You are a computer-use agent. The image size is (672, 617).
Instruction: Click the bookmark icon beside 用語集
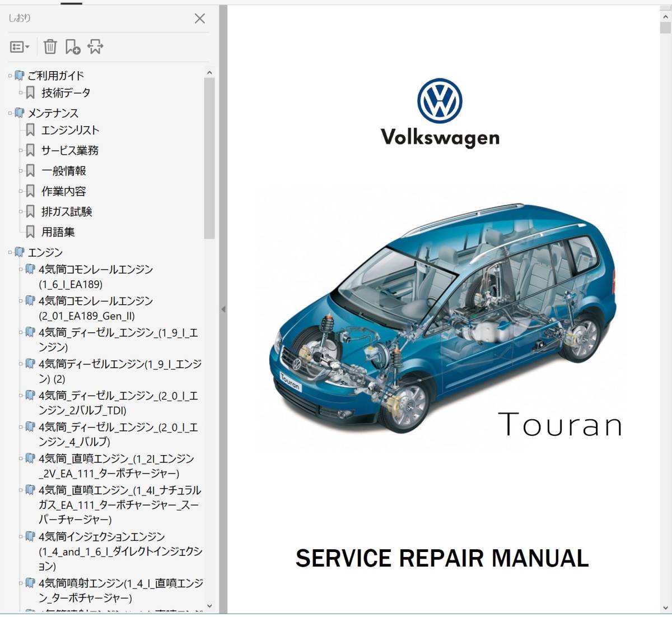(x=31, y=232)
